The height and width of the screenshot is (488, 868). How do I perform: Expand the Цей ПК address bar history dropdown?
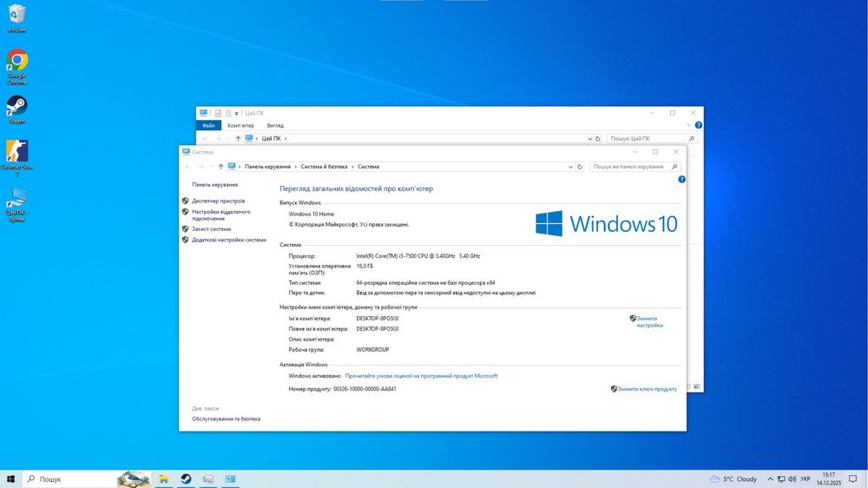coord(589,138)
